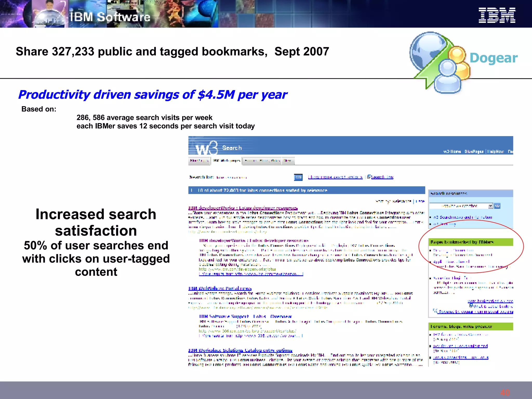Click the Search tips icon
Viewport: 532px width, 399px height.
[369, 177]
